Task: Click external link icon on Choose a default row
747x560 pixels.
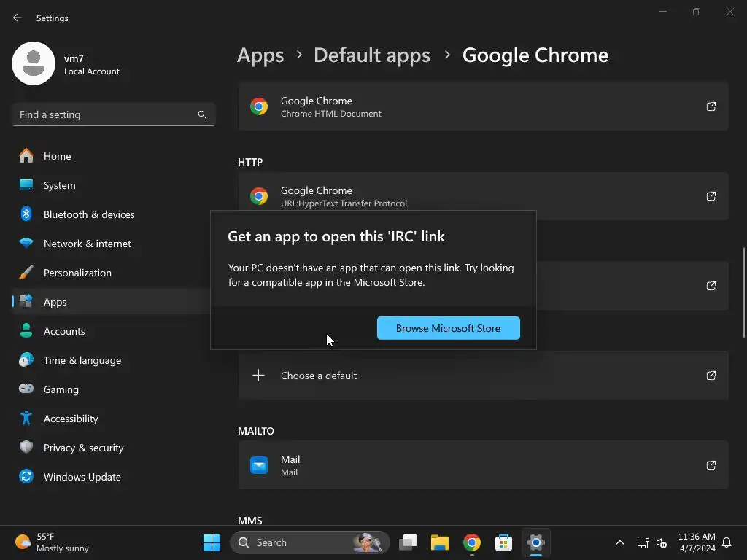Action: [x=711, y=376]
